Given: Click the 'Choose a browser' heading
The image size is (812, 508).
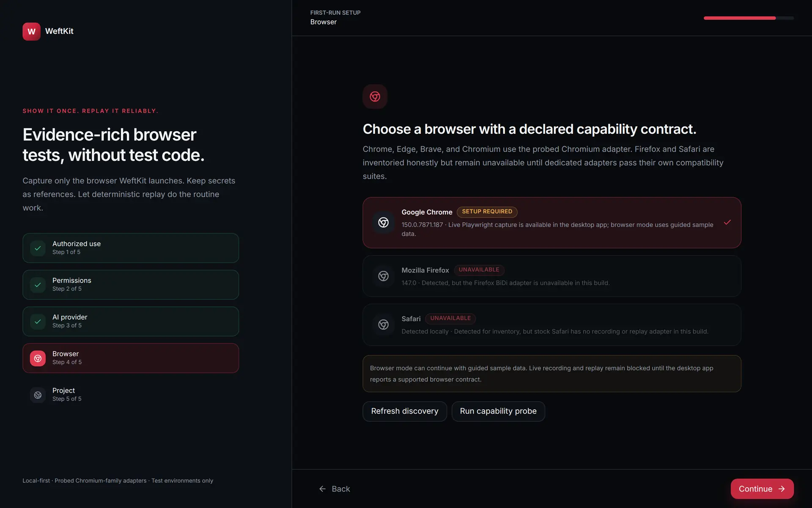Looking at the screenshot, I should [x=529, y=129].
